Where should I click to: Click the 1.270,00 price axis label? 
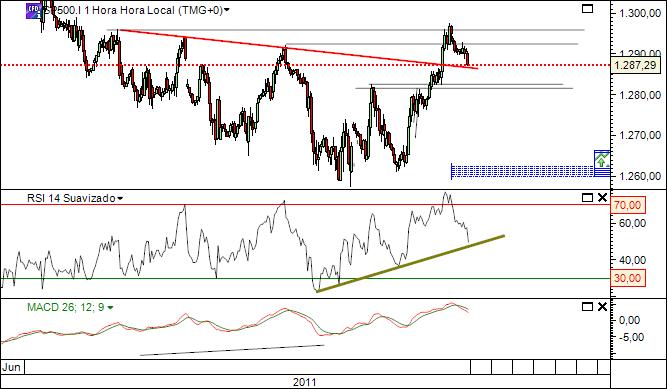click(641, 135)
